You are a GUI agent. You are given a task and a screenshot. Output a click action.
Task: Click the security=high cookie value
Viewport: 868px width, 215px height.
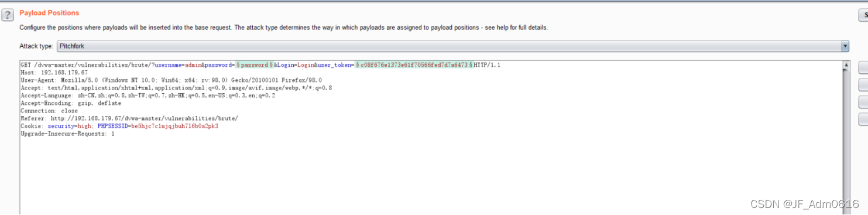click(70, 126)
